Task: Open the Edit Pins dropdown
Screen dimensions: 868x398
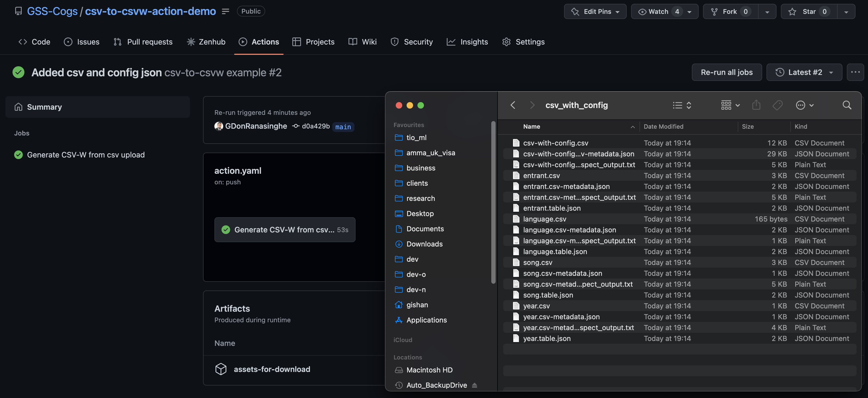Action: pyautogui.click(x=595, y=11)
